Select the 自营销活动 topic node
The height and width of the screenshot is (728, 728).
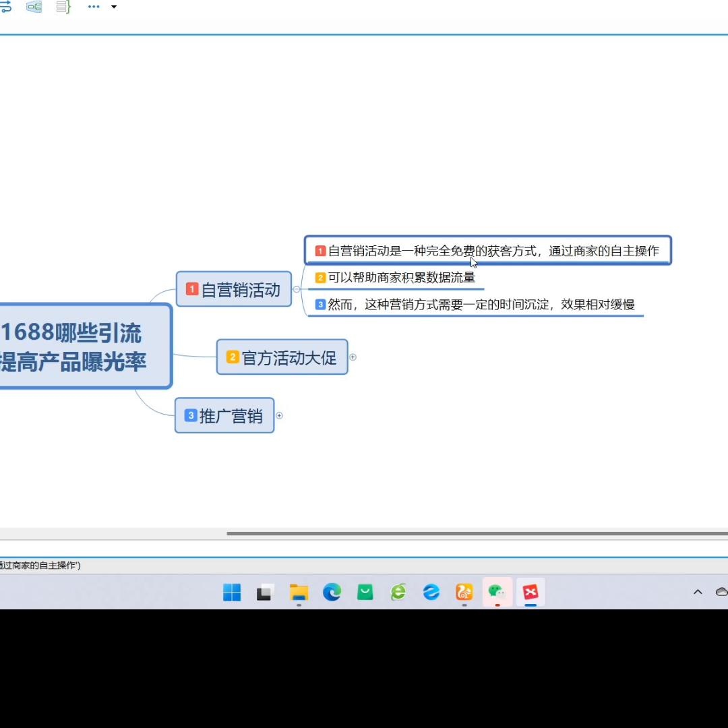pyautogui.click(x=234, y=289)
